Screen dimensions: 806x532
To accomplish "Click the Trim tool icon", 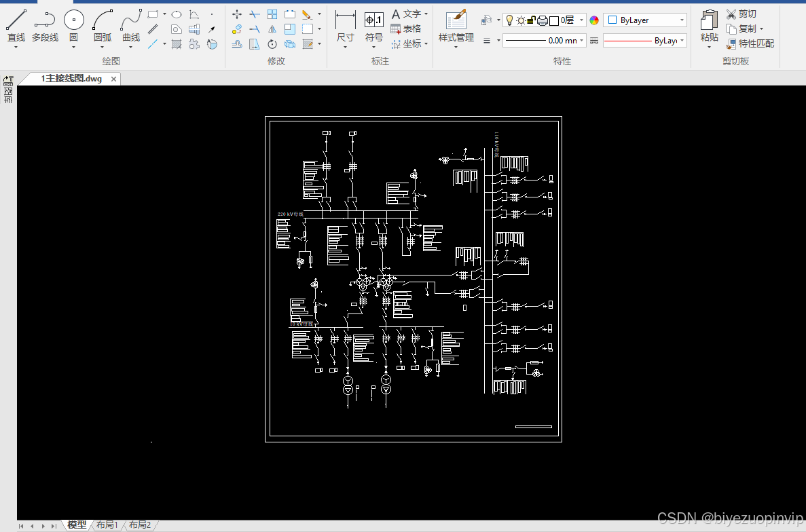I will pyautogui.click(x=255, y=14).
